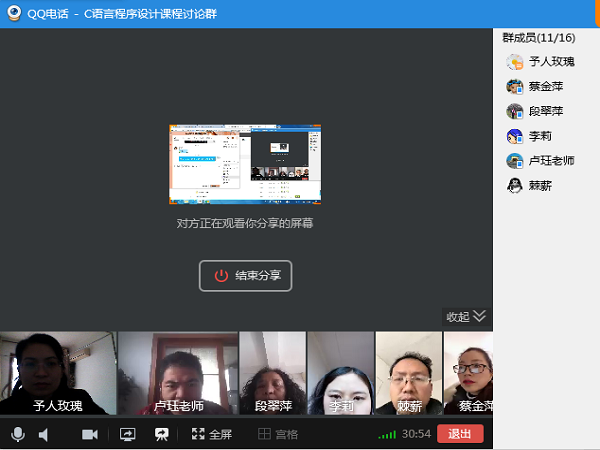Click 予人玫瑰 name in member list
Screen dimensions: 600x450
pos(552,62)
